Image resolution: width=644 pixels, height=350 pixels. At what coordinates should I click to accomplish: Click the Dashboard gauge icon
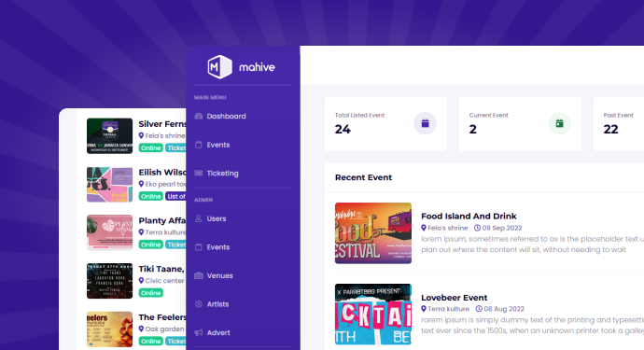point(199,117)
